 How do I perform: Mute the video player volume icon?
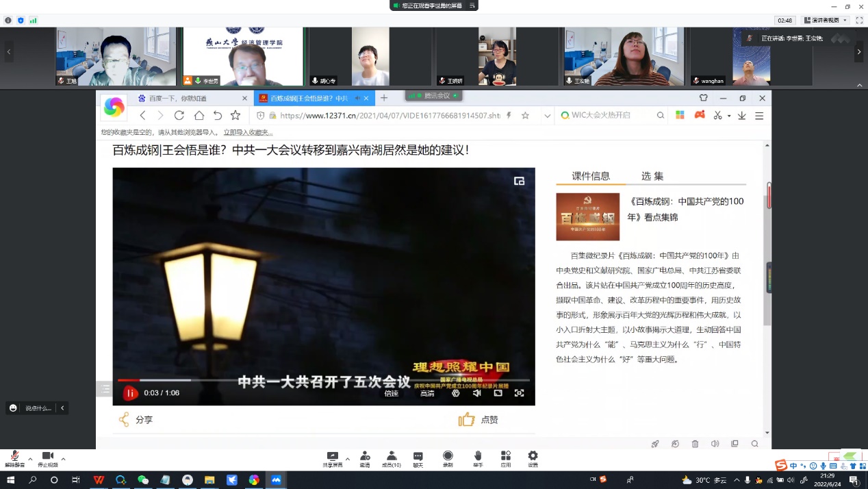pyautogui.click(x=477, y=393)
